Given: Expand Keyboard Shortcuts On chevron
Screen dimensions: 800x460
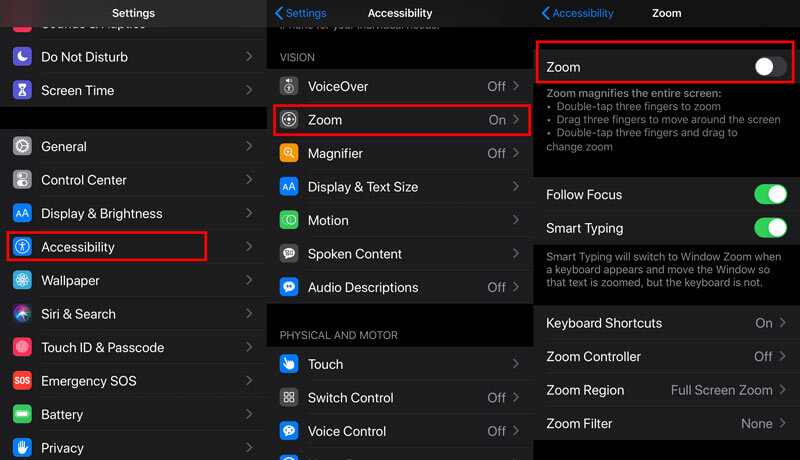Looking at the screenshot, I should (x=783, y=323).
